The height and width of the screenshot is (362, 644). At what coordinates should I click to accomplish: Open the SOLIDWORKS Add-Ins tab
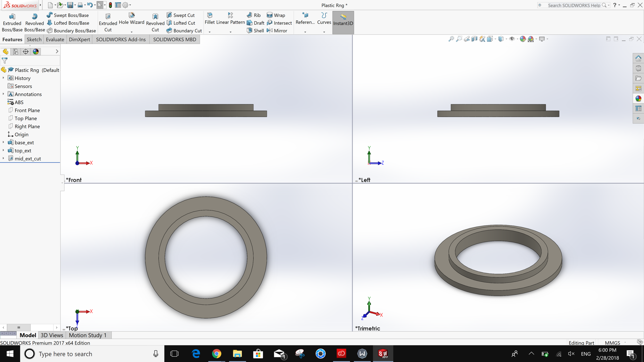point(121,39)
